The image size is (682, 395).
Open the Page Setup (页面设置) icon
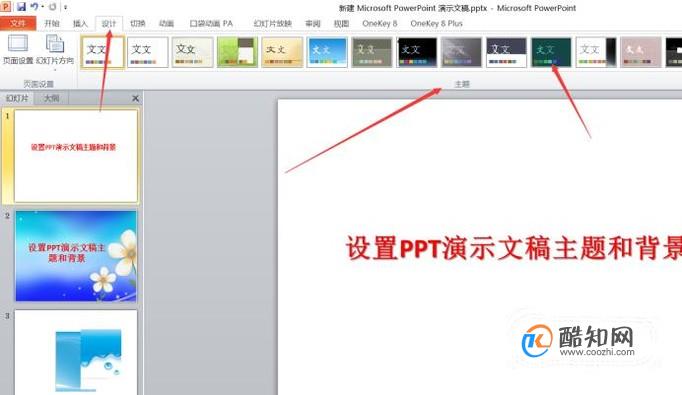coord(18,44)
